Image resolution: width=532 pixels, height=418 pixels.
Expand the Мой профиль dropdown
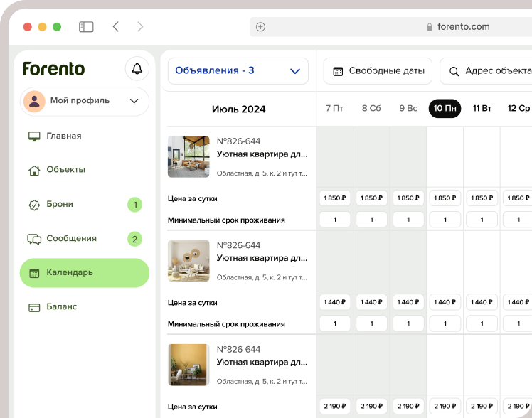[134, 101]
